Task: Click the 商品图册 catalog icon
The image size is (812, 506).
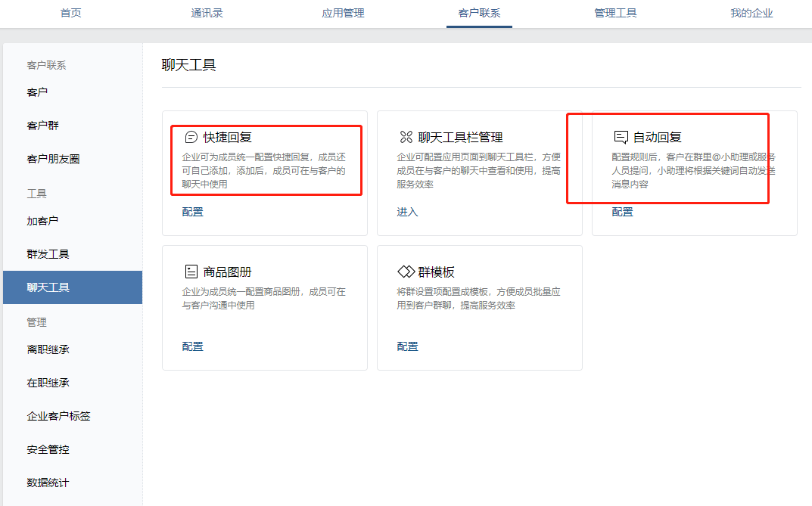Action: click(x=191, y=272)
